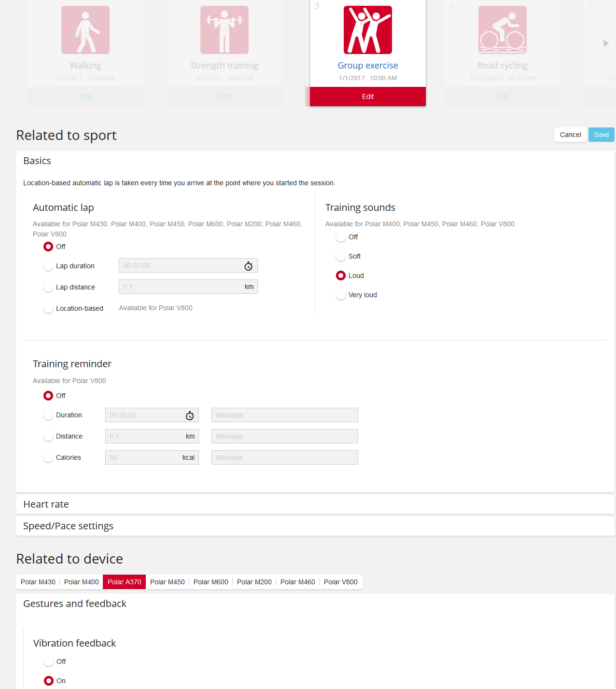Click the Lap distance km field
The image size is (616, 689).
[188, 287]
